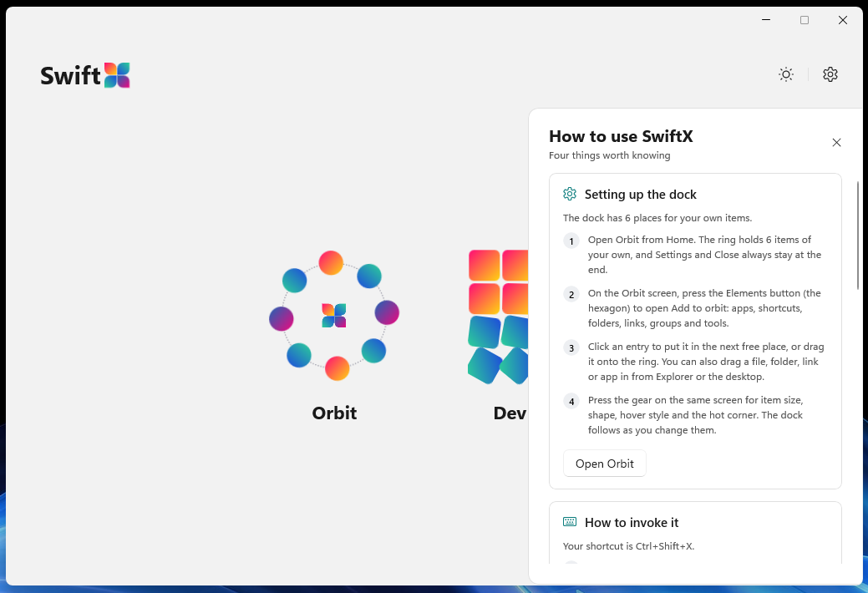Screen dimensions: 868x593
Task: Select the Orbit label under the ring
Action: (334, 413)
